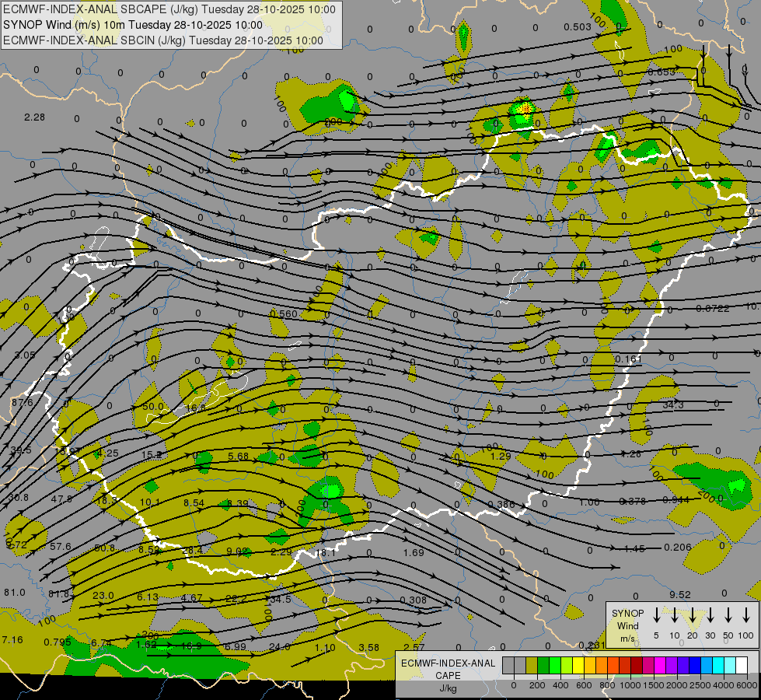Select the white 6000 J/kg legend swatch
The height and width of the screenshot is (700, 761).
pyautogui.click(x=742, y=665)
